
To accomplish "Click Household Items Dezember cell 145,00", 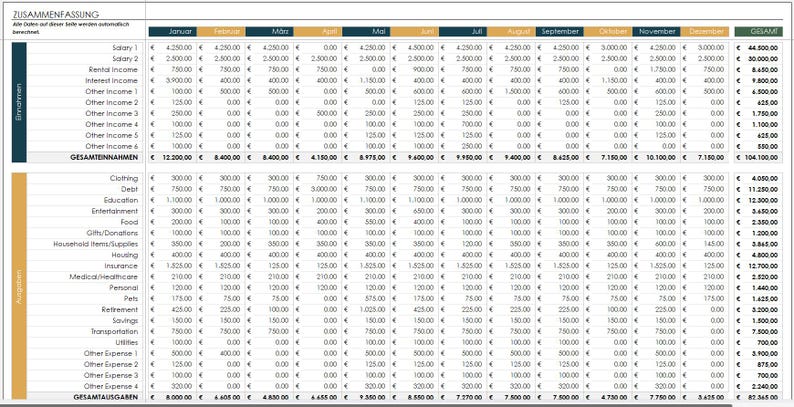I will [705, 244].
